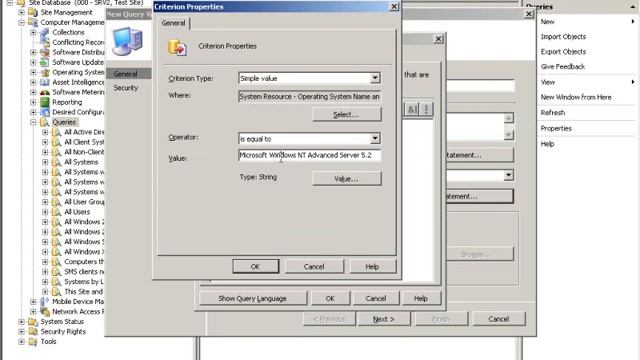Click the All Users query icon
Screen dimensions: 640x360
point(57,212)
